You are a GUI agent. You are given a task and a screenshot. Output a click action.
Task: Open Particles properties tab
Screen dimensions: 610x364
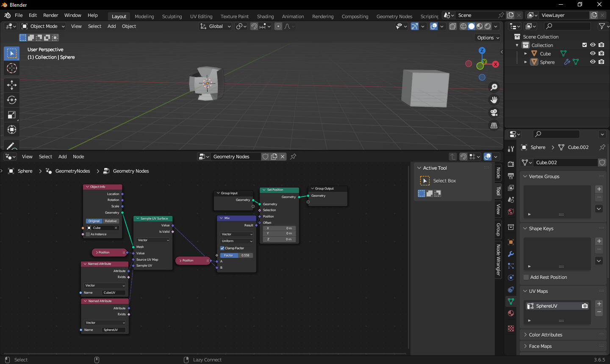click(x=511, y=266)
